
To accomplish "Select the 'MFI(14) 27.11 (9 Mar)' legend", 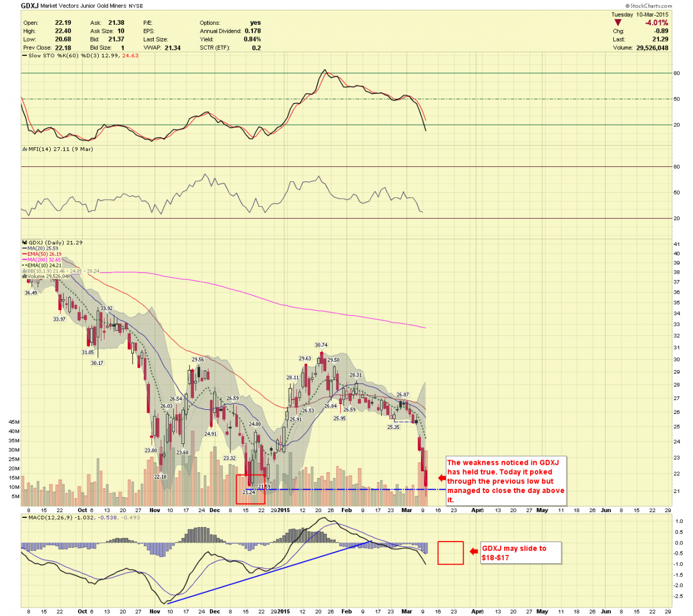I will pos(61,149).
